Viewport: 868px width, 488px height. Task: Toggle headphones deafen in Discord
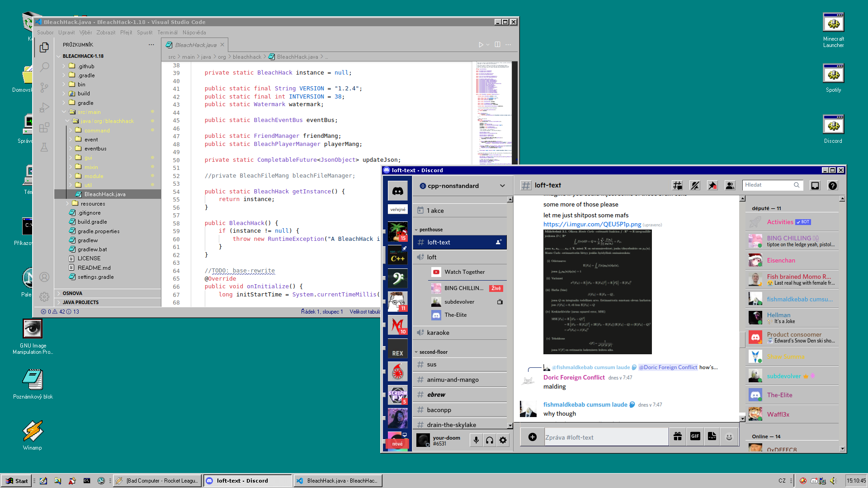[490, 440]
